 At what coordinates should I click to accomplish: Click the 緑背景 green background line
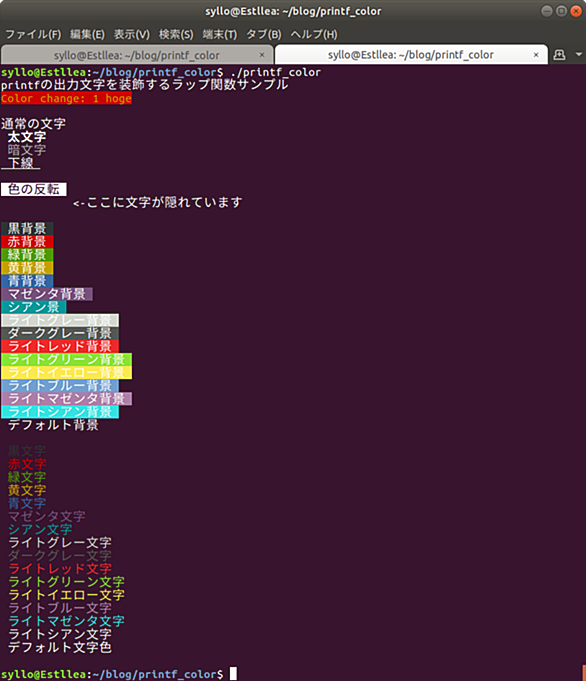(27, 255)
